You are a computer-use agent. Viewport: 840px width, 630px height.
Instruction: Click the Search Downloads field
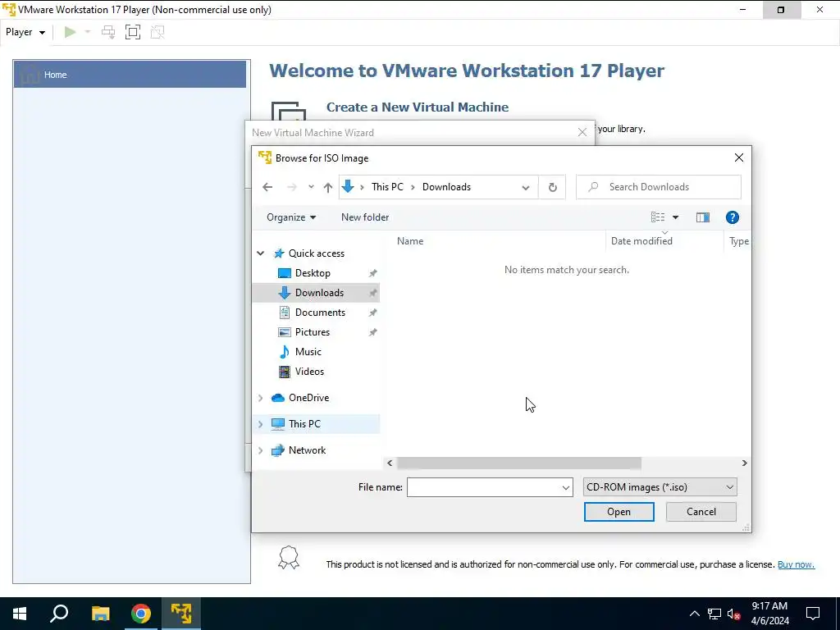659,187
